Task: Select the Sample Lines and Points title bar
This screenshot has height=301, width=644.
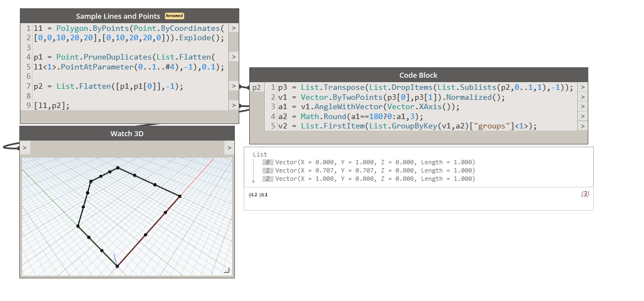Action: 130,16
